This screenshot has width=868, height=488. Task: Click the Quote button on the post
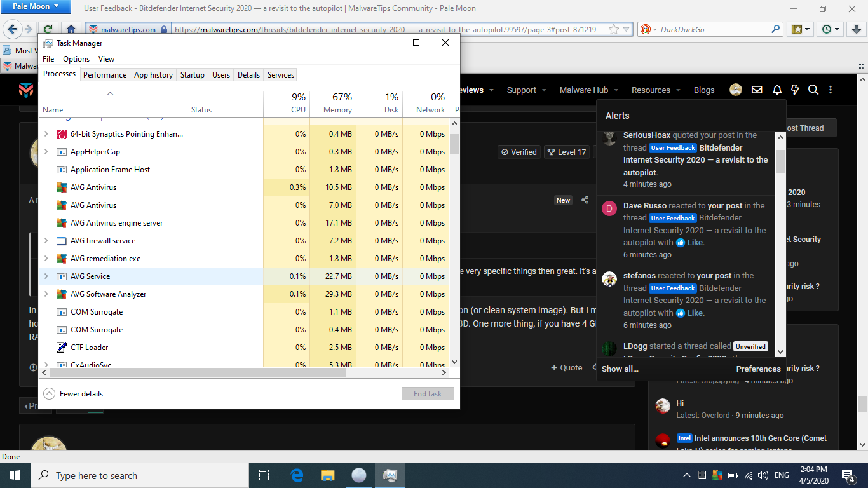coord(566,368)
